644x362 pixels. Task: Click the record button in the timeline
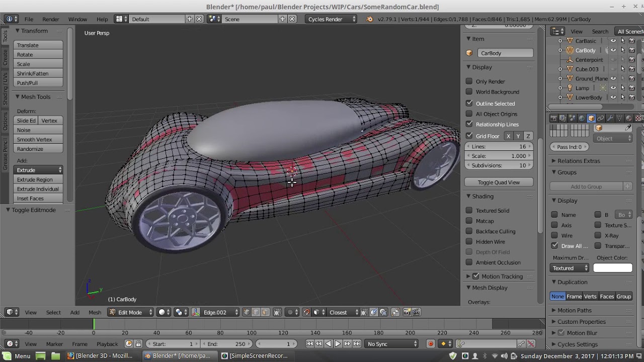point(431,344)
